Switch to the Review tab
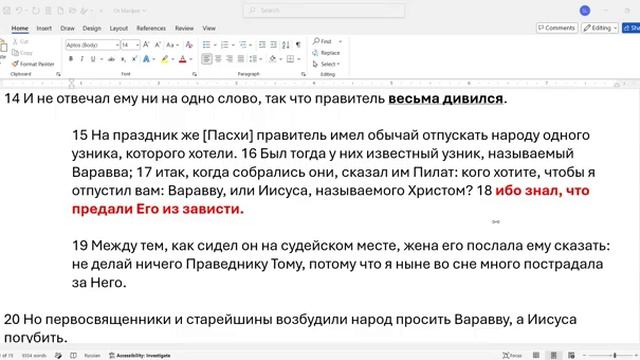 click(x=184, y=28)
